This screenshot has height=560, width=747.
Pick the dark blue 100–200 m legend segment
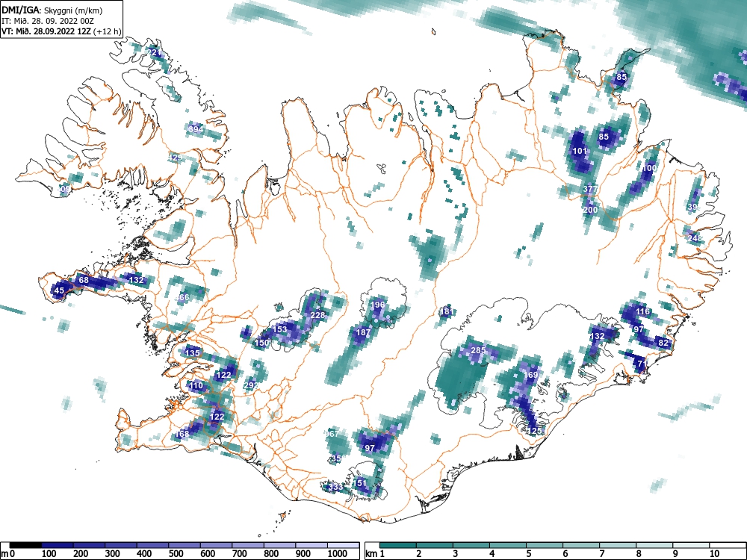[58, 545]
